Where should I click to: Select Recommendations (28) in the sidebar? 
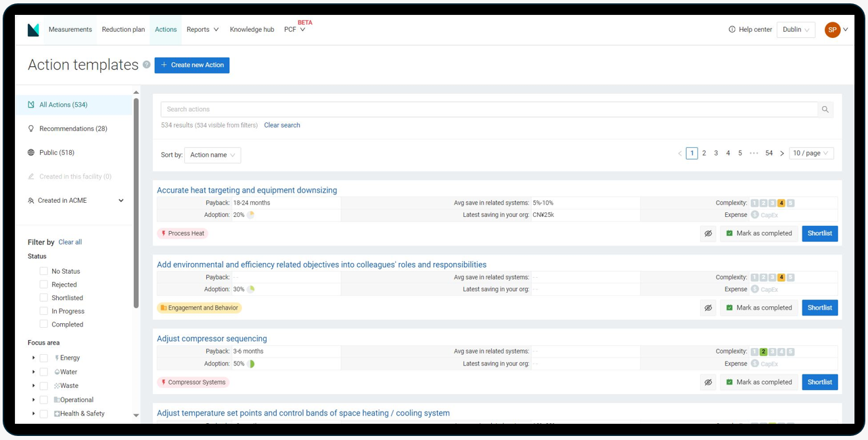73,128
